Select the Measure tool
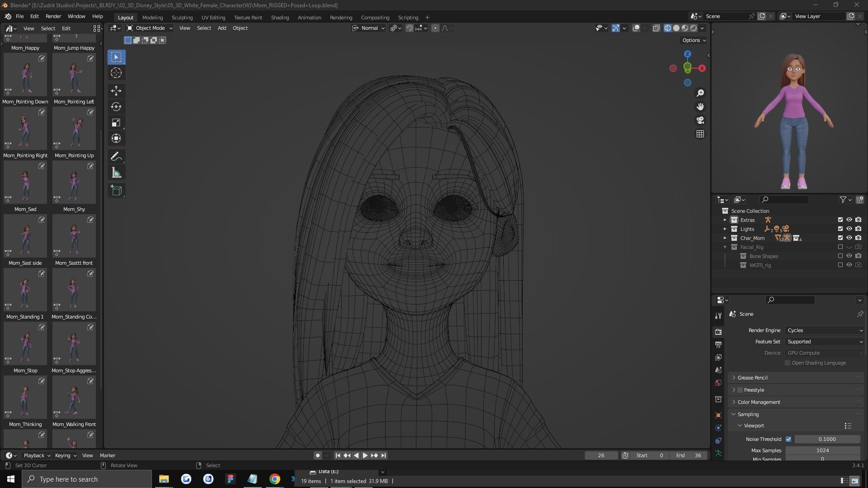 pyautogui.click(x=116, y=172)
